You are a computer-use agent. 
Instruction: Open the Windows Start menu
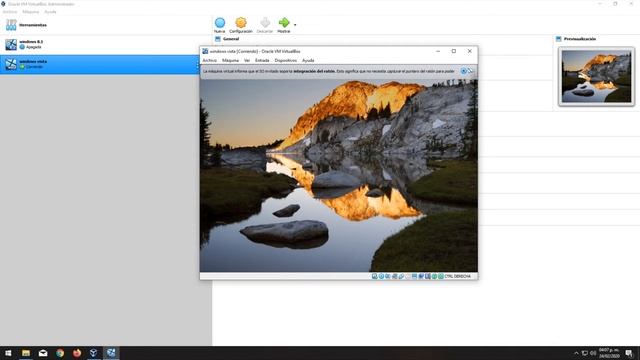click(8, 353)
